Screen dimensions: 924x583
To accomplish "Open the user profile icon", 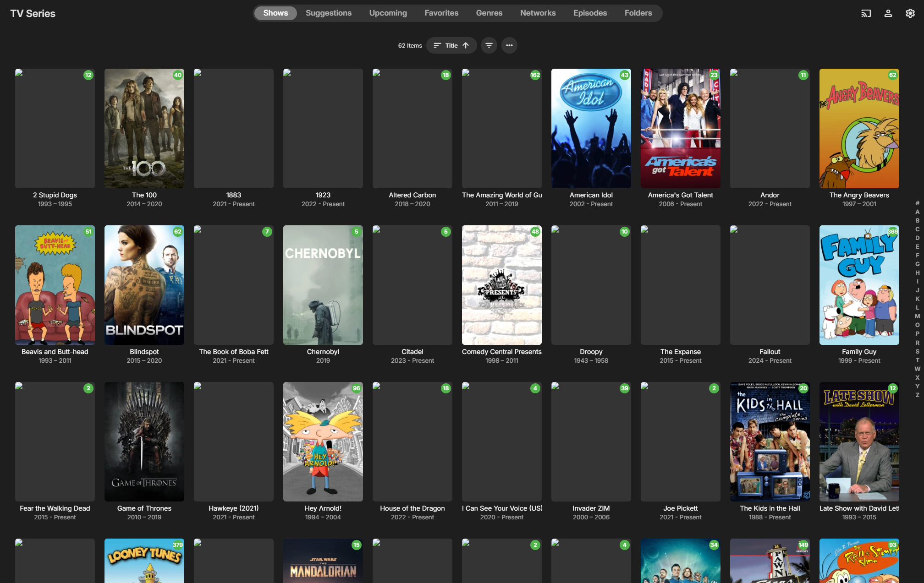I will (x=888, y=13).
